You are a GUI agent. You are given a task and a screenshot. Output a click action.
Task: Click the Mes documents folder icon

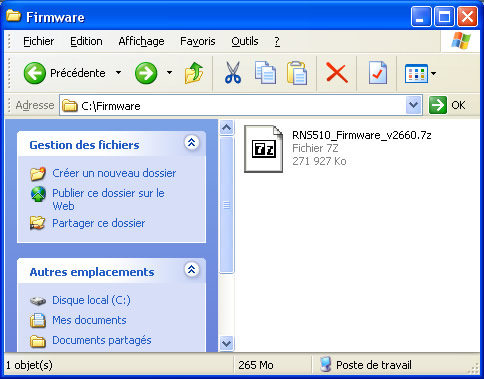pyautogui.click(x=38, y=320)
